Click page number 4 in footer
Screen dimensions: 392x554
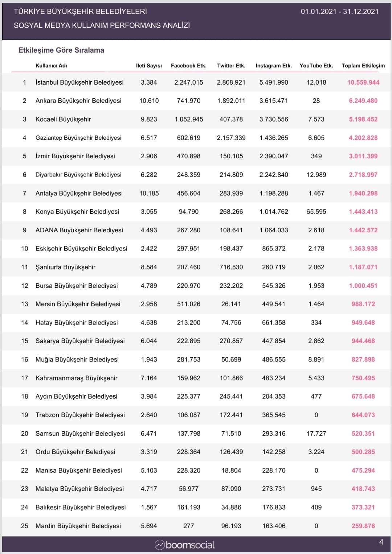coord(381,542)
